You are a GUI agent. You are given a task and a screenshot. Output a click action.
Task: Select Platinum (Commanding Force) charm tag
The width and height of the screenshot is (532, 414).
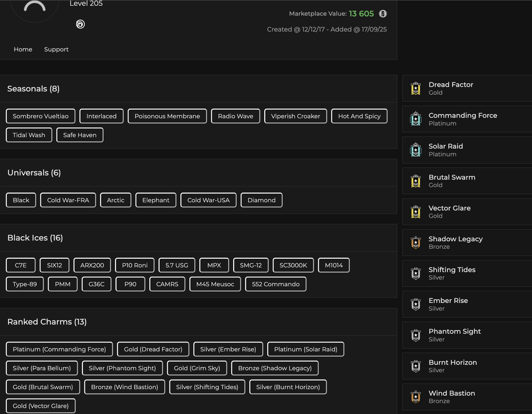tap(60, 349)
